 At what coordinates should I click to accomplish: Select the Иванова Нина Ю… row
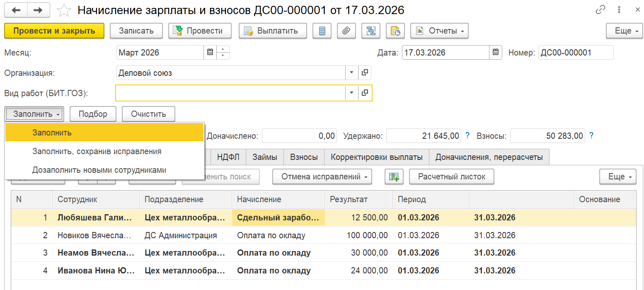[324, 271]
